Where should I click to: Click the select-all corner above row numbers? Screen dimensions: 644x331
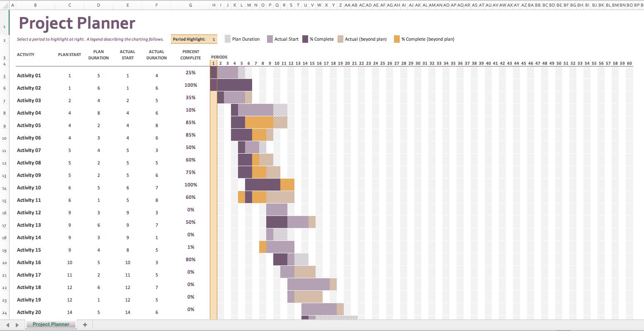tap(3, 6)
